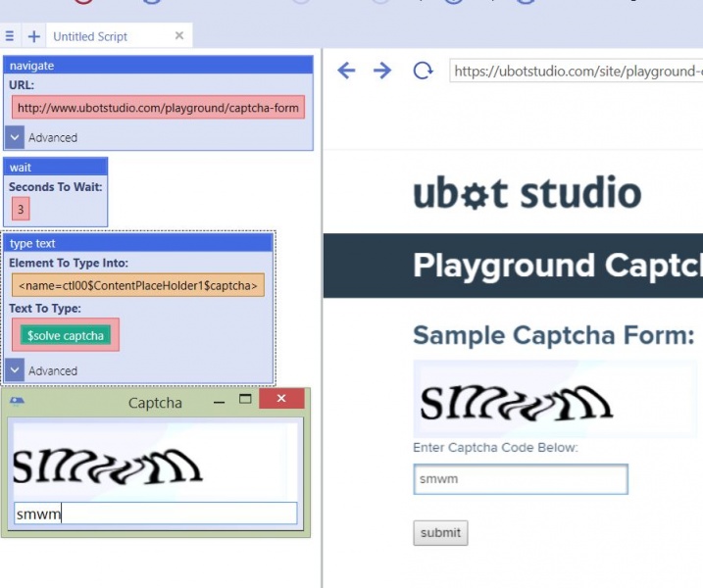This screenshot has width=703, height=588.
Task: Click the Text To Type label
Action: [x=45, y=309]
